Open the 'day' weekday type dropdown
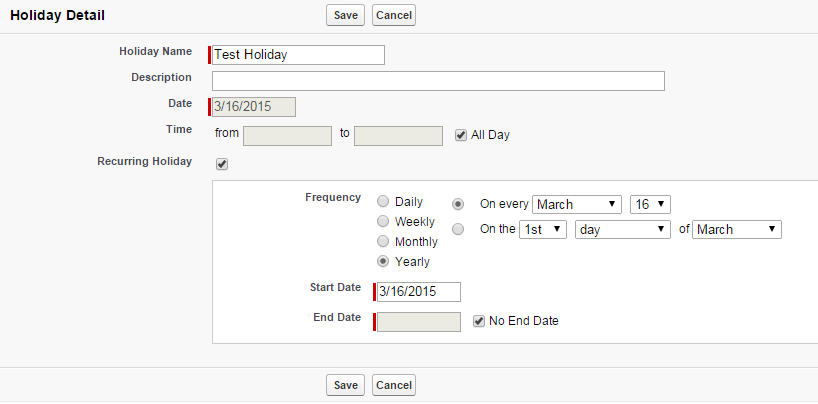The image size is (818, 404). [622, 229]
